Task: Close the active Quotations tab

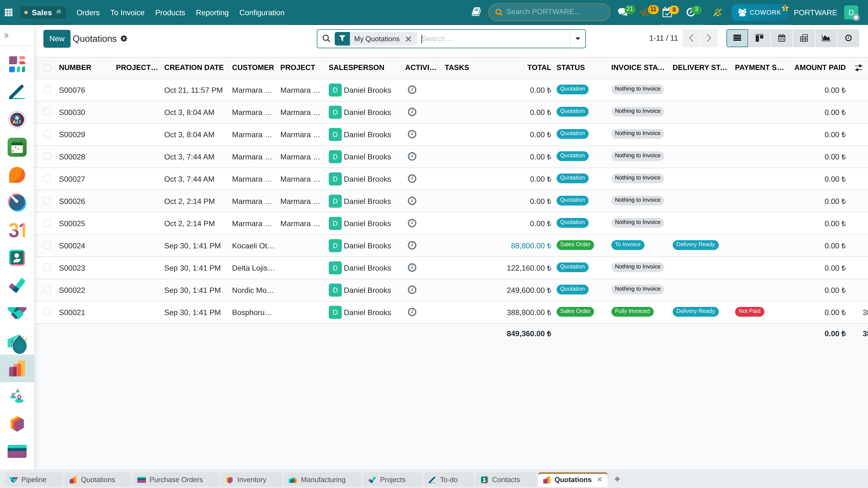Action: click(599, 479)
